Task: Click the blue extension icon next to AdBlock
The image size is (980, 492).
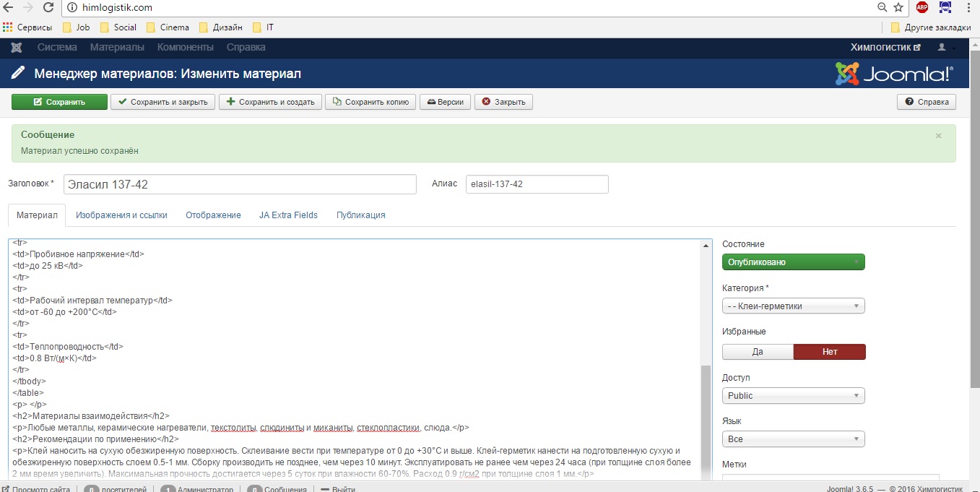Action: (945, 8)
